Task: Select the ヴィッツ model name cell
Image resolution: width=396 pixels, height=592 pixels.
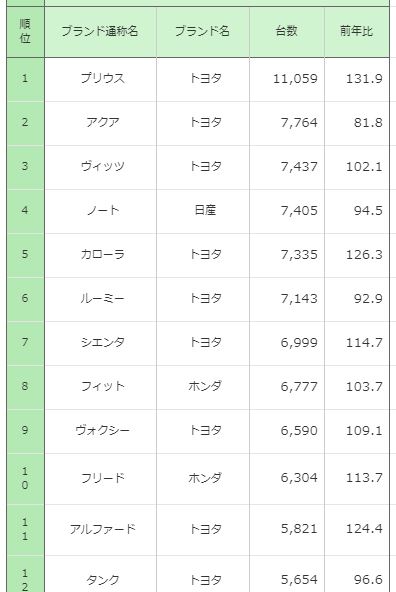Action: pyautogui.click(x=100, y=167)
